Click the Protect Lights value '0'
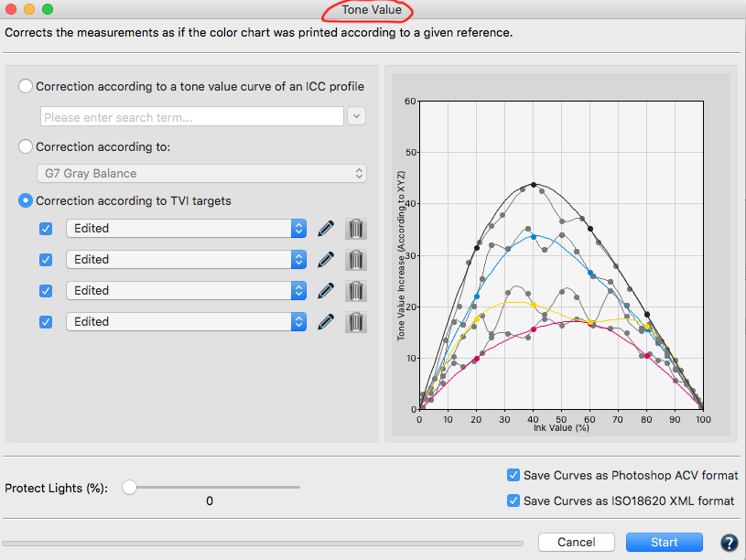 pos(210,501)
